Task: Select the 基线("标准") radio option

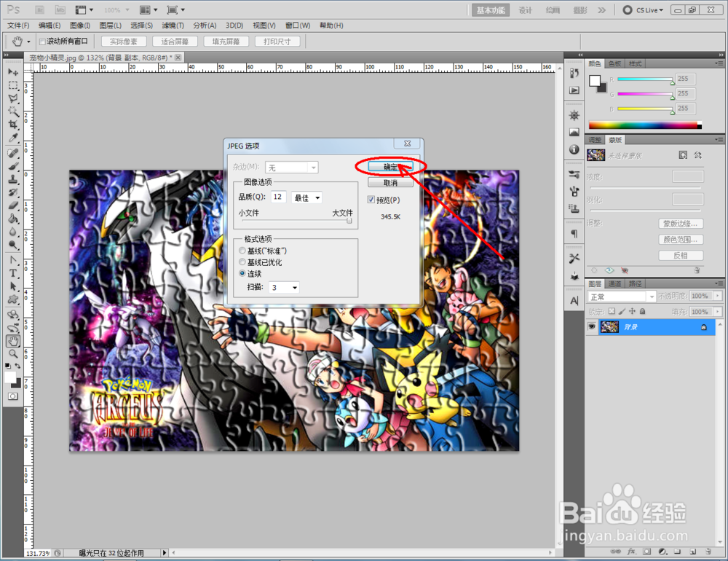Action: [x=242, y=251]
